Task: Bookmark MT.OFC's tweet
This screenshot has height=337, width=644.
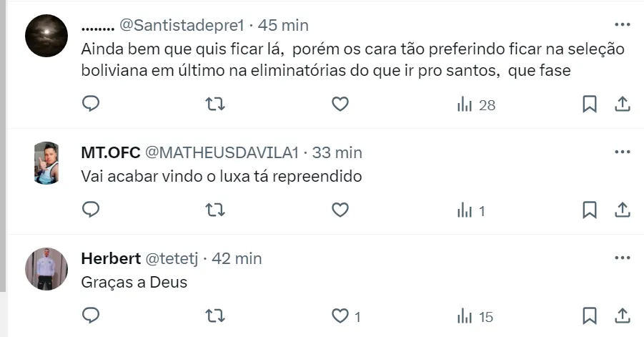Action: [590, 210]
